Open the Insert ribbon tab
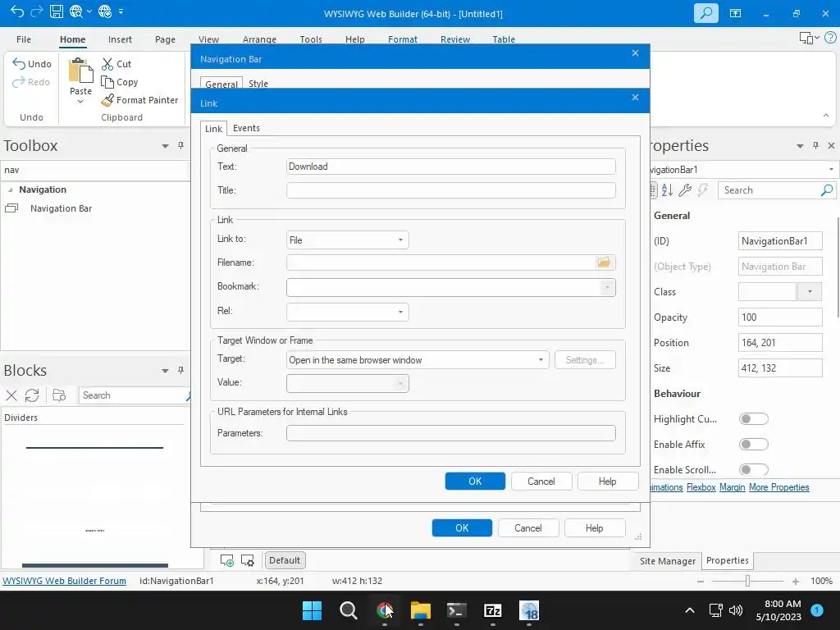The width and height of the screenshot is (840, 630). [x=120, y=39]
